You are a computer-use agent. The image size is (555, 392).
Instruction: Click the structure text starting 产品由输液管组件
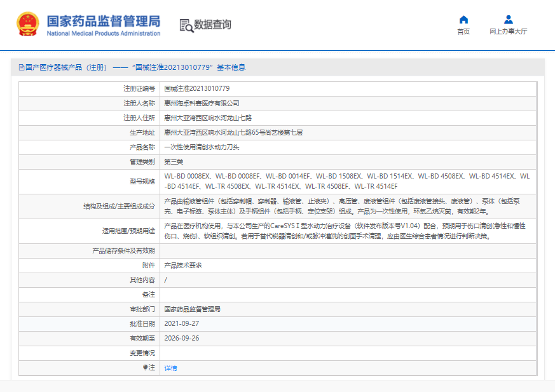pyautogui.click(x=342, y=206)
